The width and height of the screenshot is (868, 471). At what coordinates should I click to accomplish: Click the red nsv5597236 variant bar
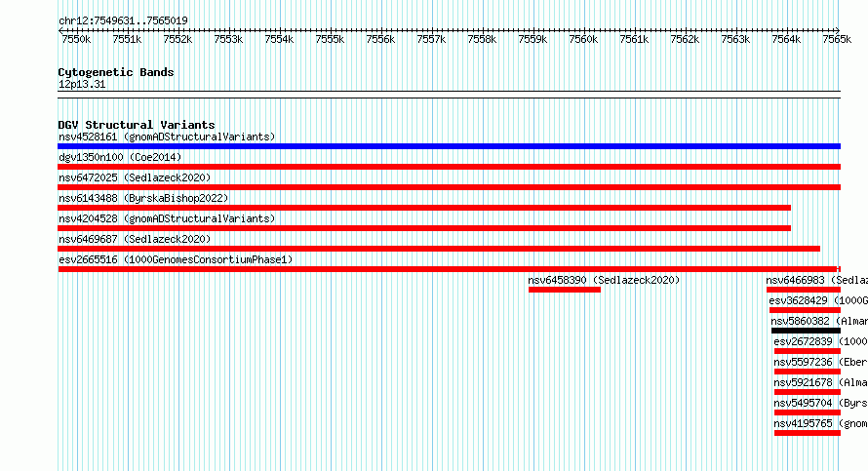(808, 372)
